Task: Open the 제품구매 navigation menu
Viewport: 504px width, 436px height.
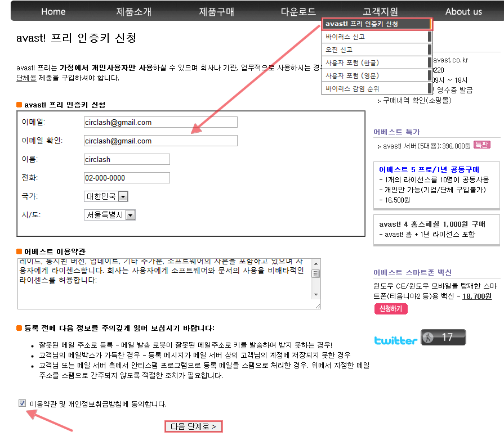Action: (x=216, y=12)
